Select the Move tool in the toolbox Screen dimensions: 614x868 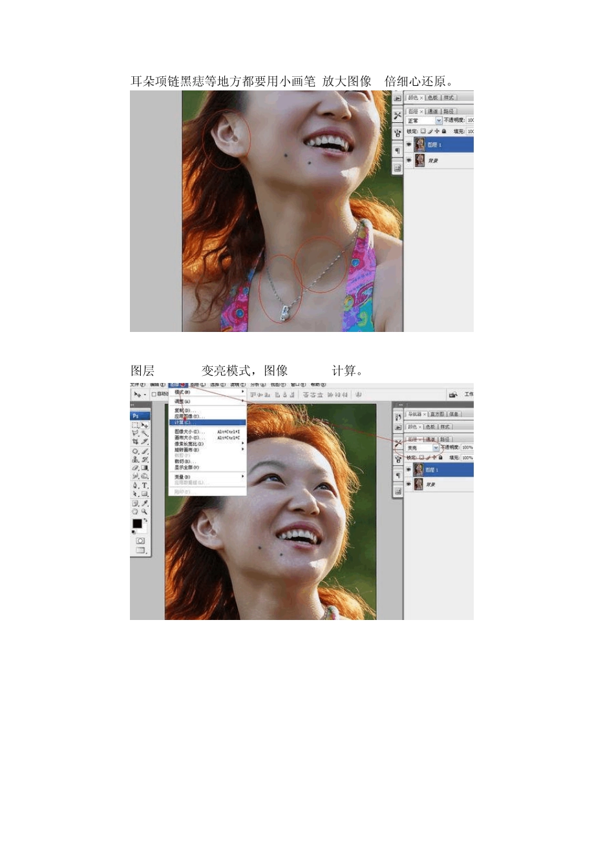pos(145,425)
